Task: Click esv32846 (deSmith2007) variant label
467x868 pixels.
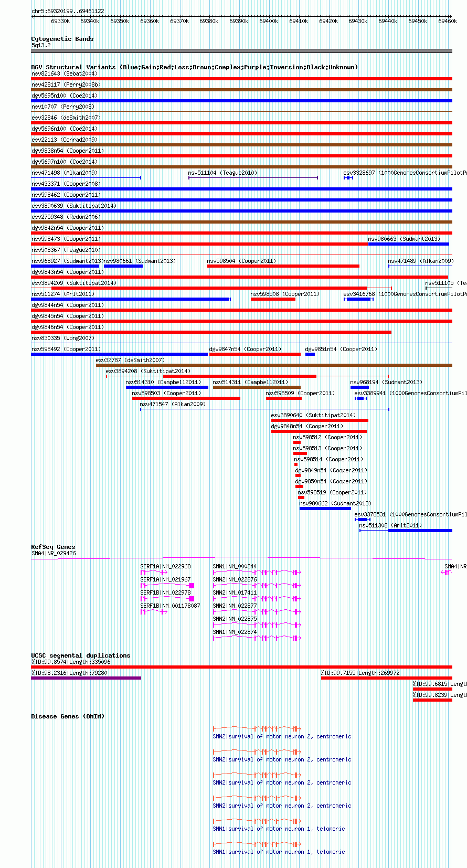Action: pos(66,118)
